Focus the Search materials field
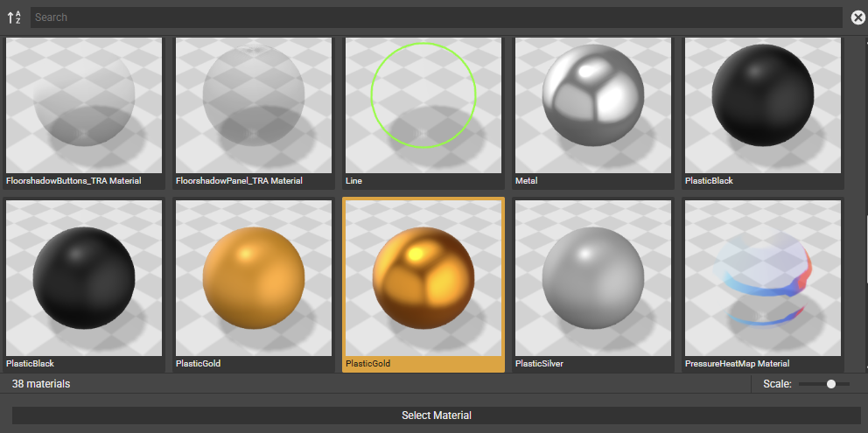 click(x=437, y=17)
